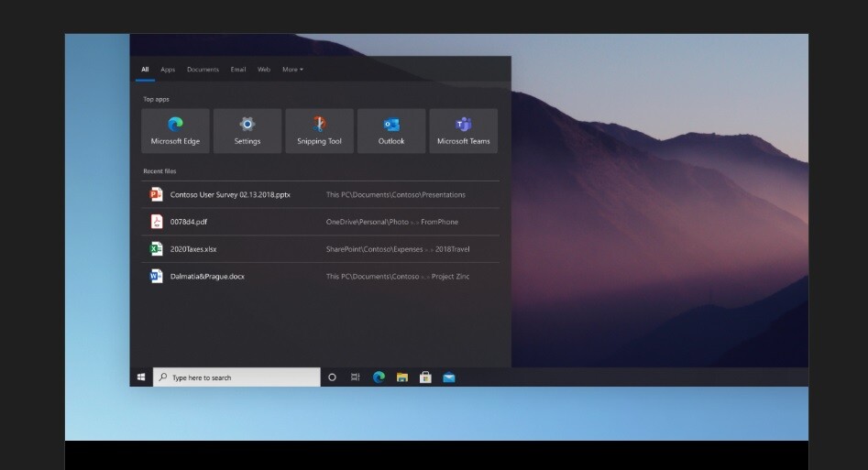
Task: Open File Explorer from the taskbar
Action: tap(401, 377)
